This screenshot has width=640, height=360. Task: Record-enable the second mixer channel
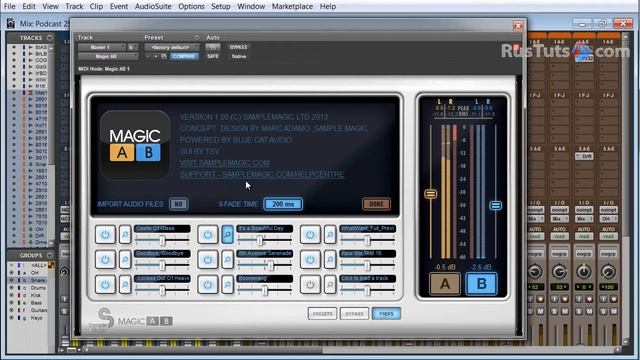pyautogui.click(x=564, y=299)
